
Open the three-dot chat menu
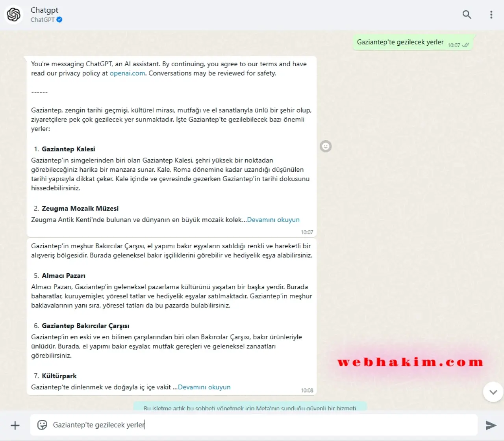click(x=491, y=15)
